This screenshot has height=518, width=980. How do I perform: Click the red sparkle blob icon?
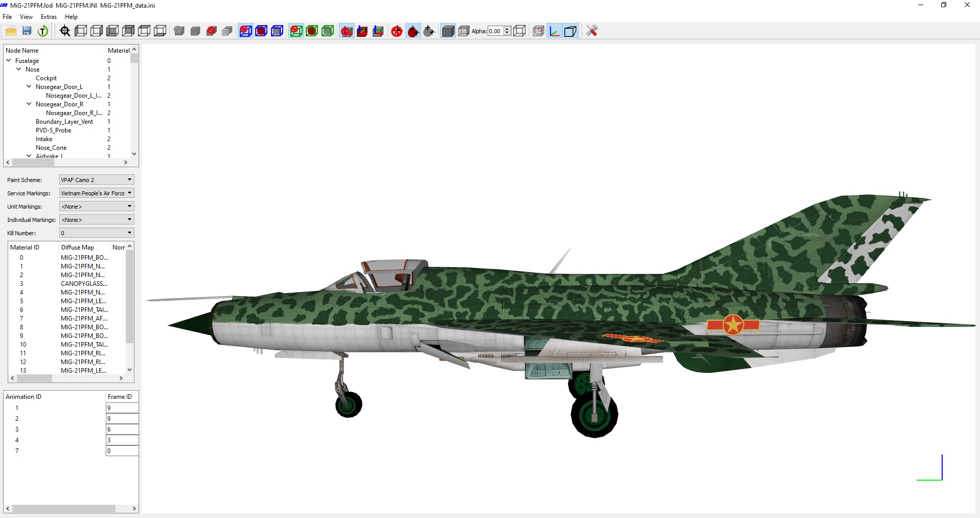[413, 31]
